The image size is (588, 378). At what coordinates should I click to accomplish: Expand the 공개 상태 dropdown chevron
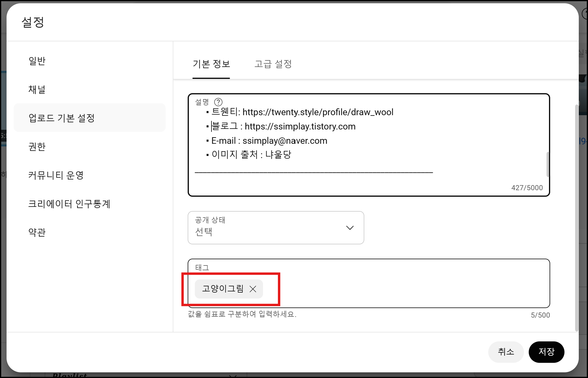(350, 228)
